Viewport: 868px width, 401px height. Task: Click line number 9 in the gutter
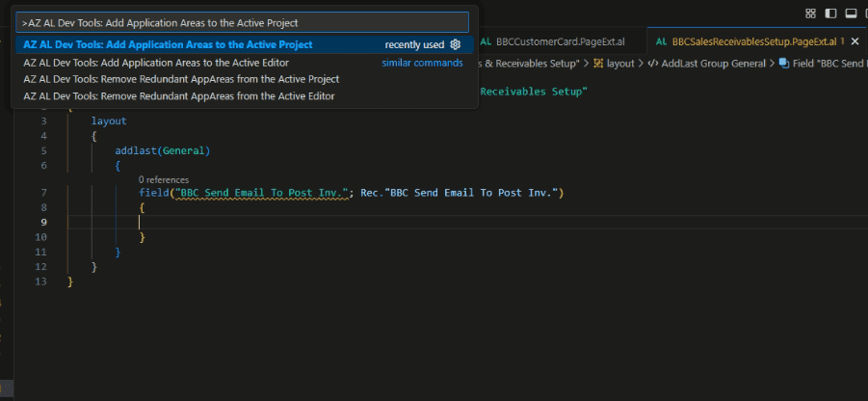coord(43,222)
